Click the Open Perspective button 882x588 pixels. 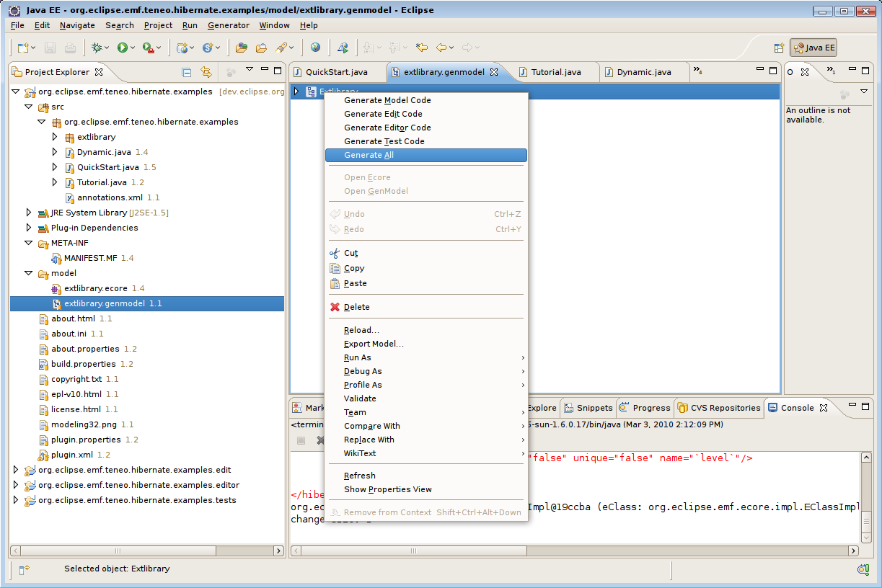coord(778,48)
